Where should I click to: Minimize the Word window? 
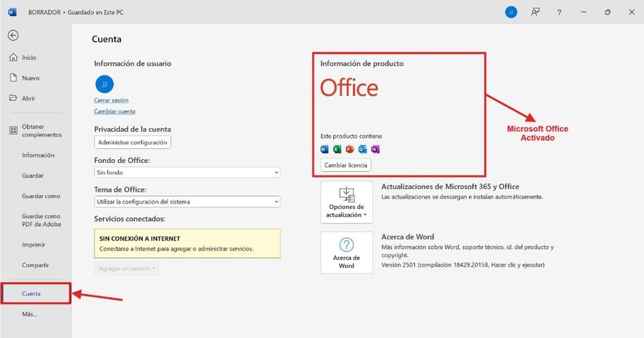tap(583, 12)
